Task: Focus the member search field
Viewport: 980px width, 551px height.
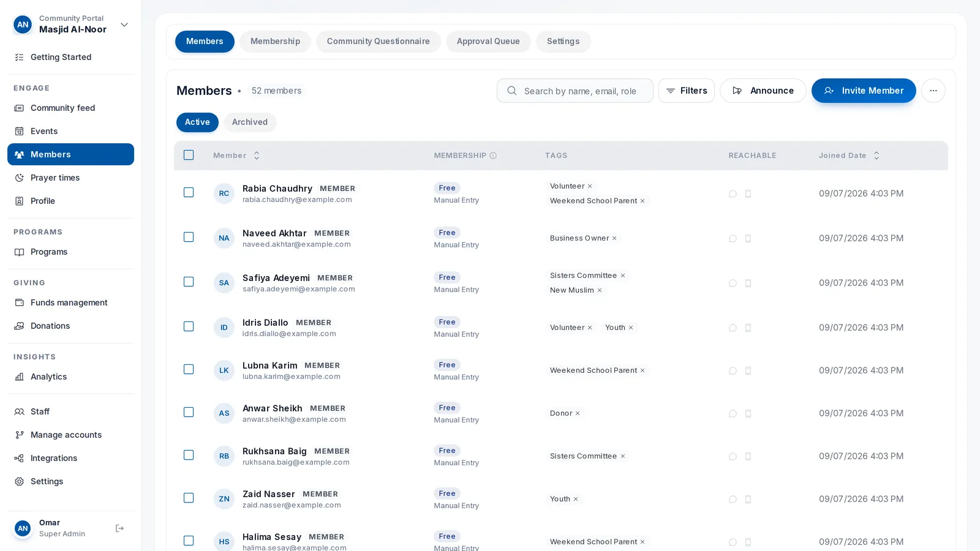Action: [x=575, y=91]
